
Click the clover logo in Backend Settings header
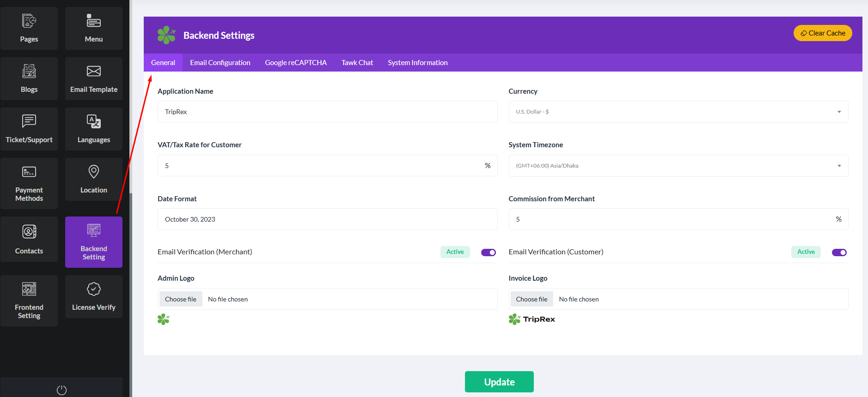(166, 35)
